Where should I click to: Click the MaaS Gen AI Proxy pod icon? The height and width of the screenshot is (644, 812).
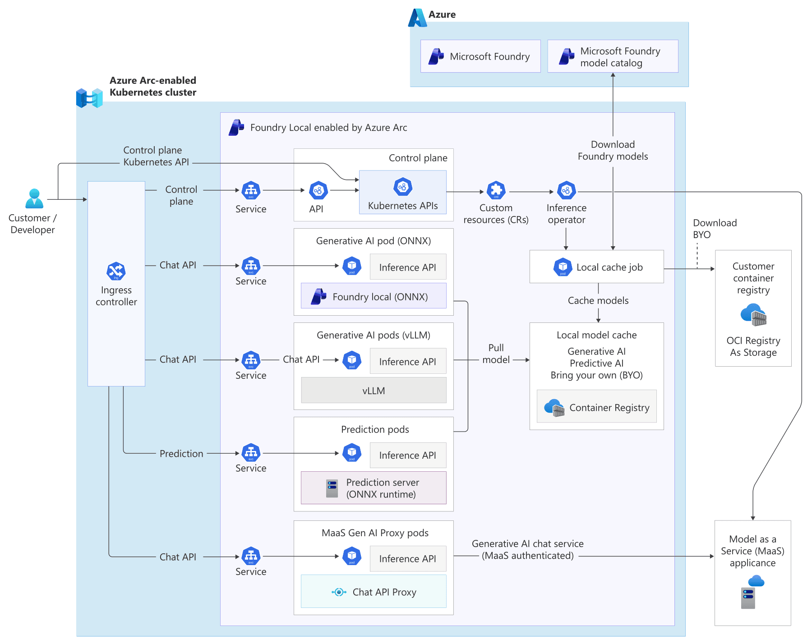pyautogui.click(x=352, y=557)
